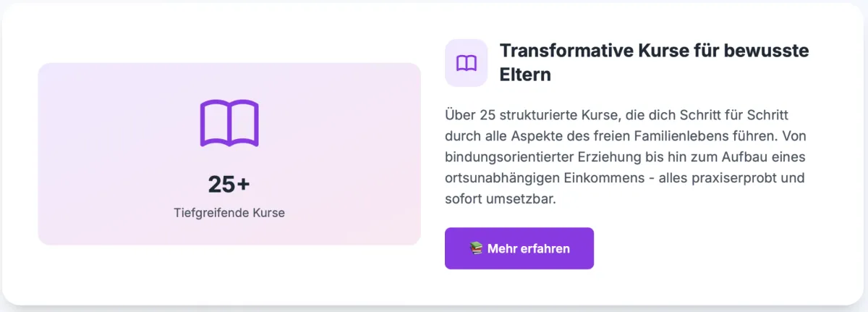The image size is (868, 312).
Task: Click the books emoji on purple button
Action: (x=476, y=249)
